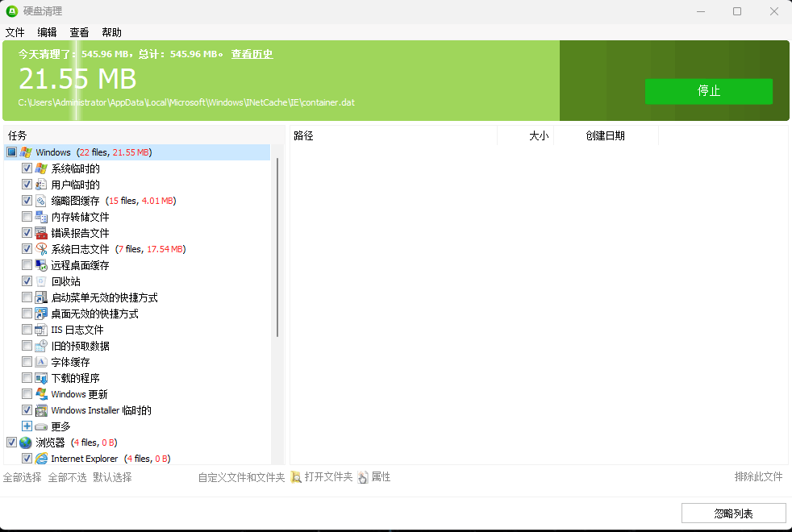Enable the 内存转储文件 checkbox
Screen dimensions: 792x532
pyautogui.click(x=27, y=216)
